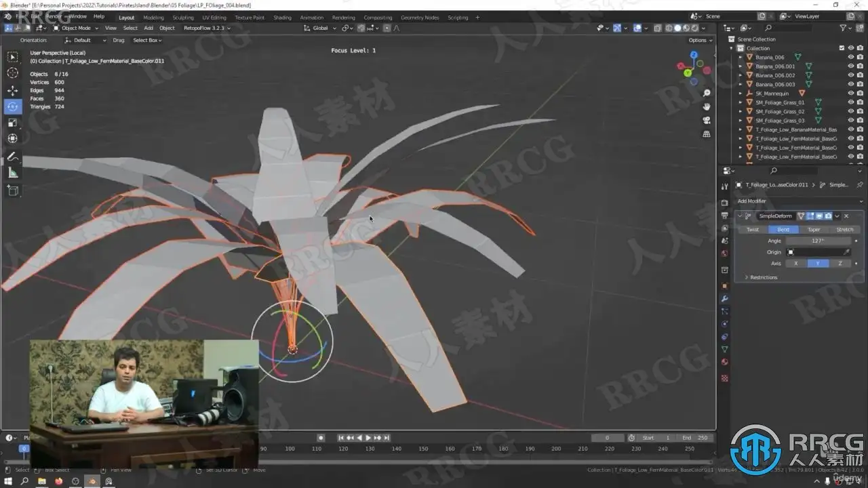Select the Y axis button for SimpleDeform

point(818,264)
